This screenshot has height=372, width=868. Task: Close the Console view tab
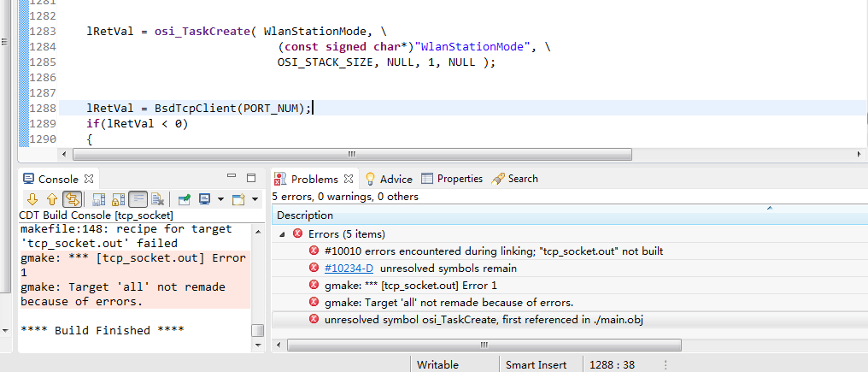click(x=88, y=179)
